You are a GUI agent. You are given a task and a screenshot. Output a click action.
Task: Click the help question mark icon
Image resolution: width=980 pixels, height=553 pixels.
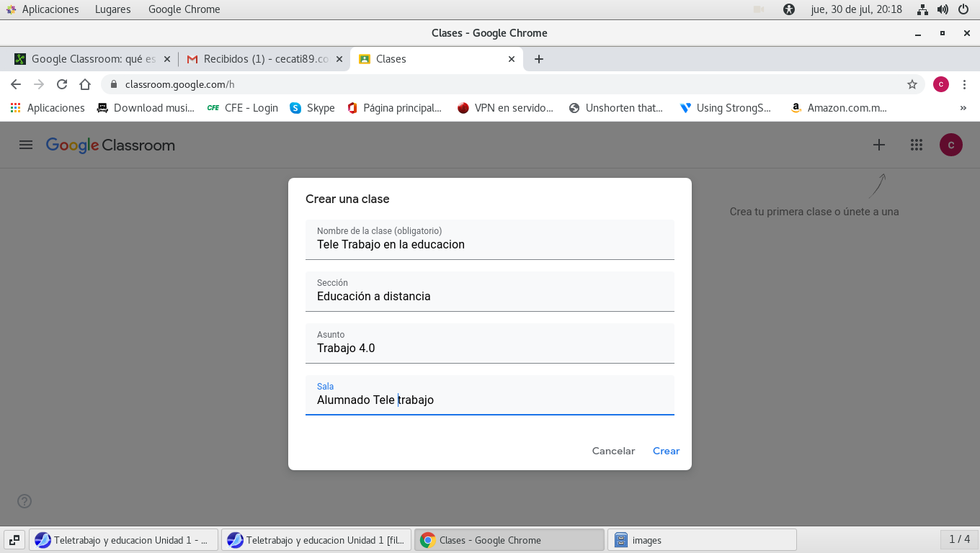24,501
